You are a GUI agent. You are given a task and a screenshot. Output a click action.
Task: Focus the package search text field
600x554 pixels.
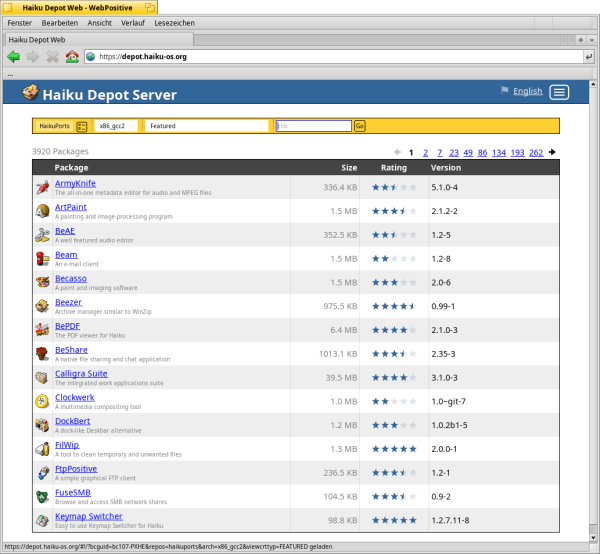tap(313, 126)
